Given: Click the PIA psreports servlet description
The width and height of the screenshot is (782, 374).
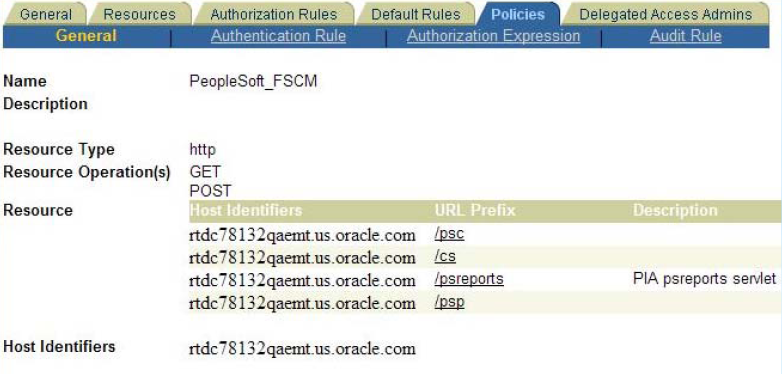Looking at the screenshot, I should tap(705, 279).
